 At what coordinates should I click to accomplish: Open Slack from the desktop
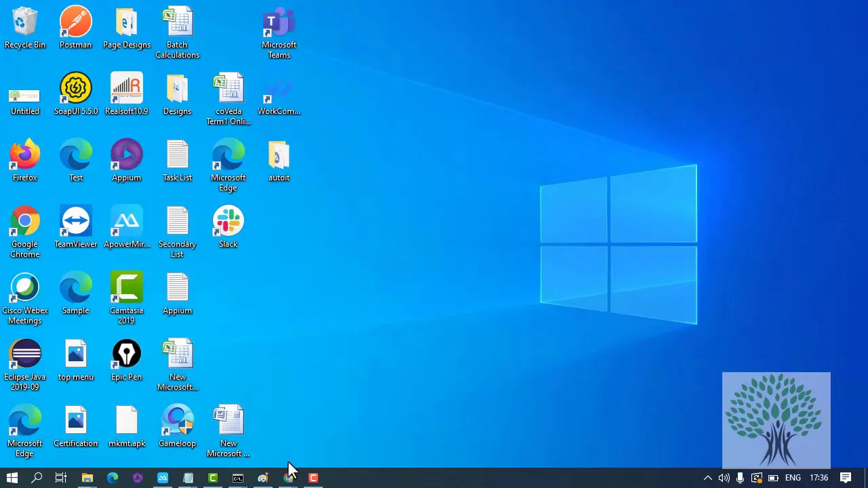pos(229,228)
